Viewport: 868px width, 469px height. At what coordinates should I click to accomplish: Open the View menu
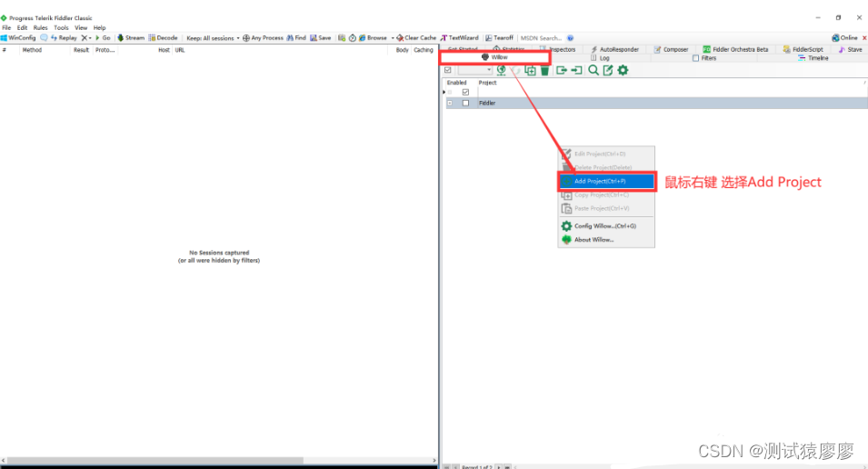81,27
